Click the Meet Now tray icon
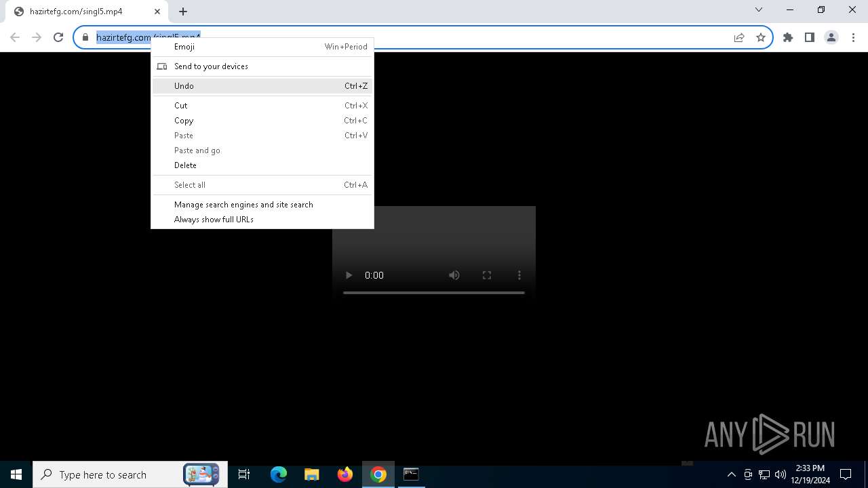868x488 pixels. [x=748, y=474]
